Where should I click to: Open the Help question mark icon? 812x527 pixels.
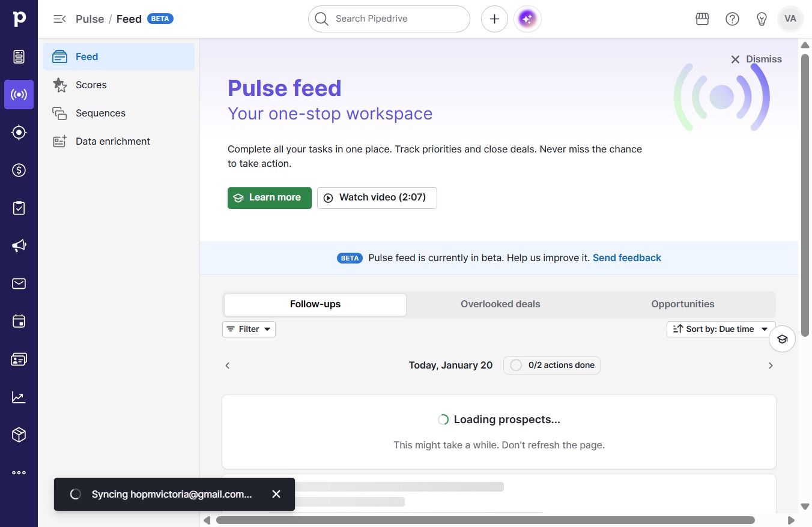click(732, 19)
